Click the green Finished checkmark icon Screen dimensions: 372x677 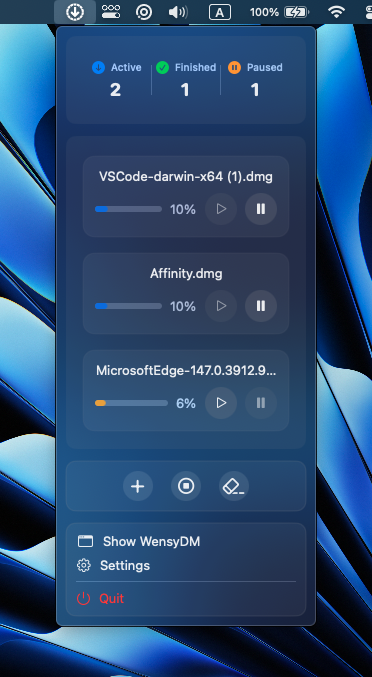[x=162, y=67]
